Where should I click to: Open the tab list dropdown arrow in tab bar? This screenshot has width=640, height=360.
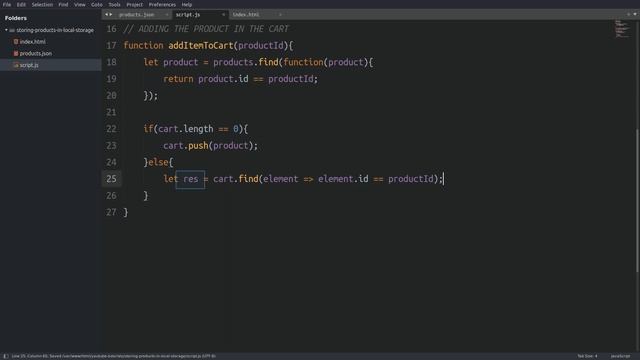635,14
